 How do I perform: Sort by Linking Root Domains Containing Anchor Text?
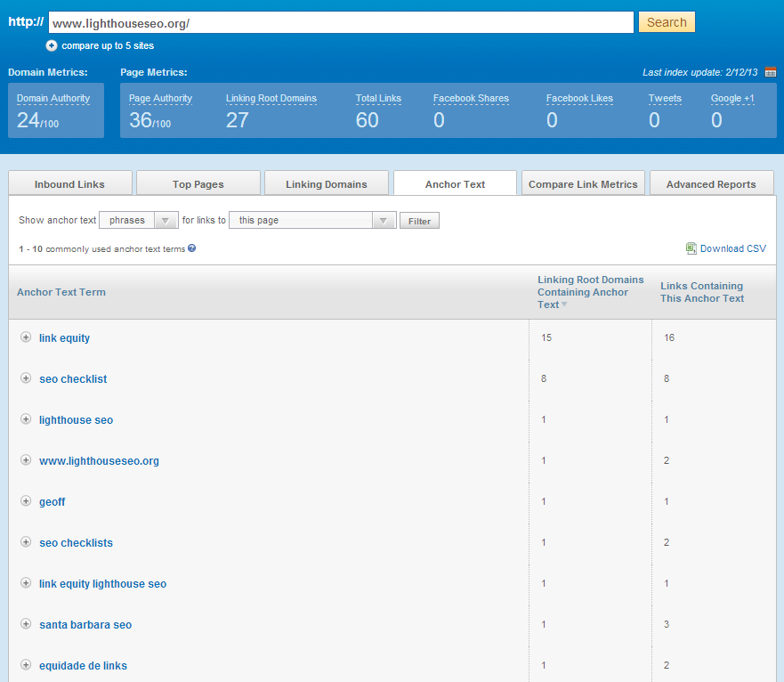pyautogui.click(x=591, y=292)
